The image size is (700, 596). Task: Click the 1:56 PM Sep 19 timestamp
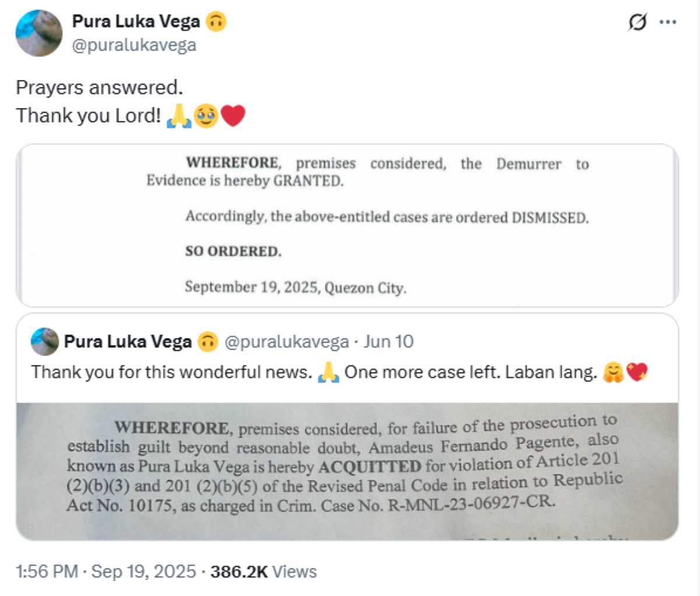pos(106,571)
